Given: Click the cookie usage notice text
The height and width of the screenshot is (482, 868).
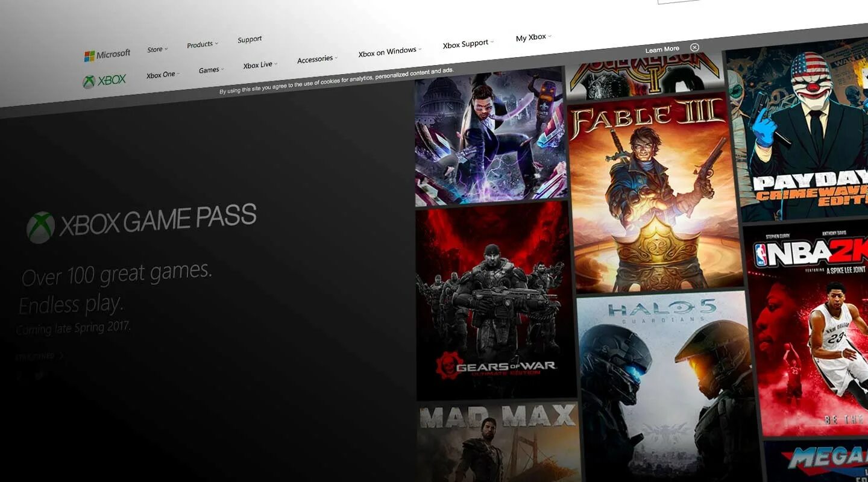Looking at the screenshot, I should [336, 81].
